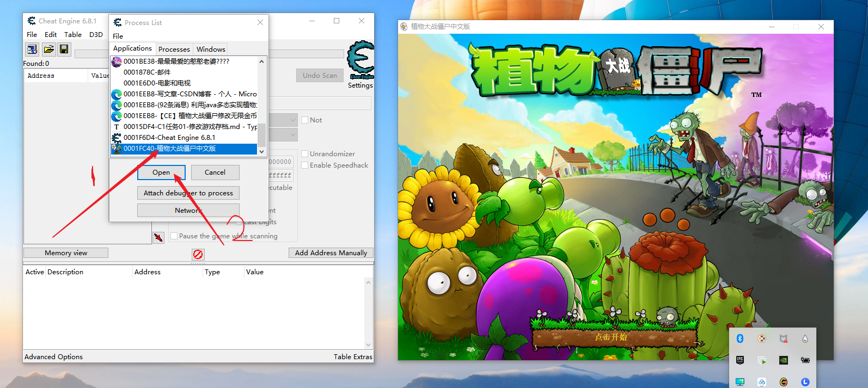Click the Network button
Image resolution: width=868 pixels, height=388 pixels.
[x=188, y=210]
